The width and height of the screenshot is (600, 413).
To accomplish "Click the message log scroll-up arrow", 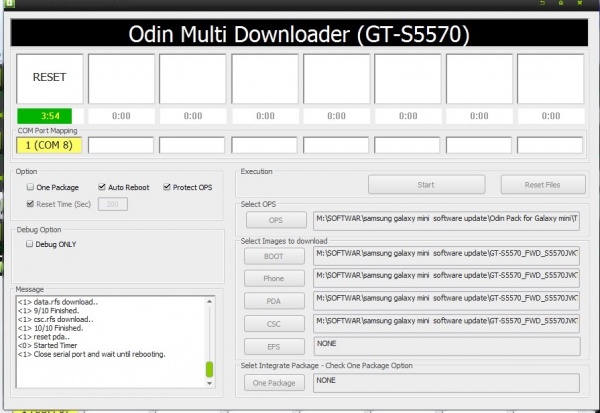I will 209,302.
